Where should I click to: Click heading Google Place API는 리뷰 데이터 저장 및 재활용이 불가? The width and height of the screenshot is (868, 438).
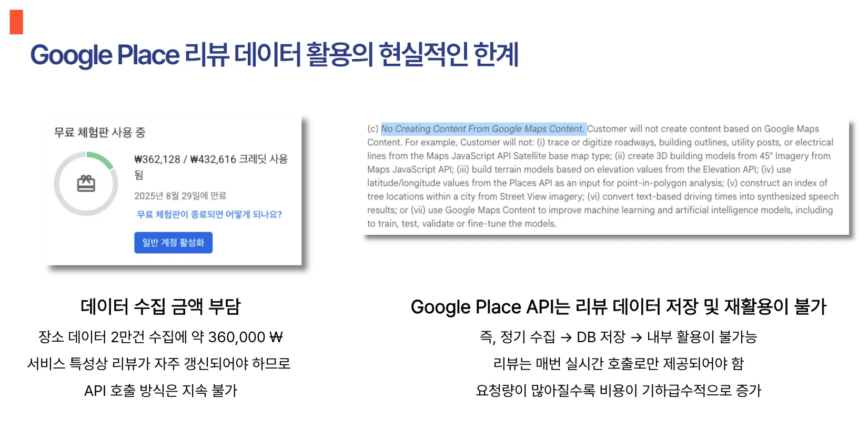(619, 306)
